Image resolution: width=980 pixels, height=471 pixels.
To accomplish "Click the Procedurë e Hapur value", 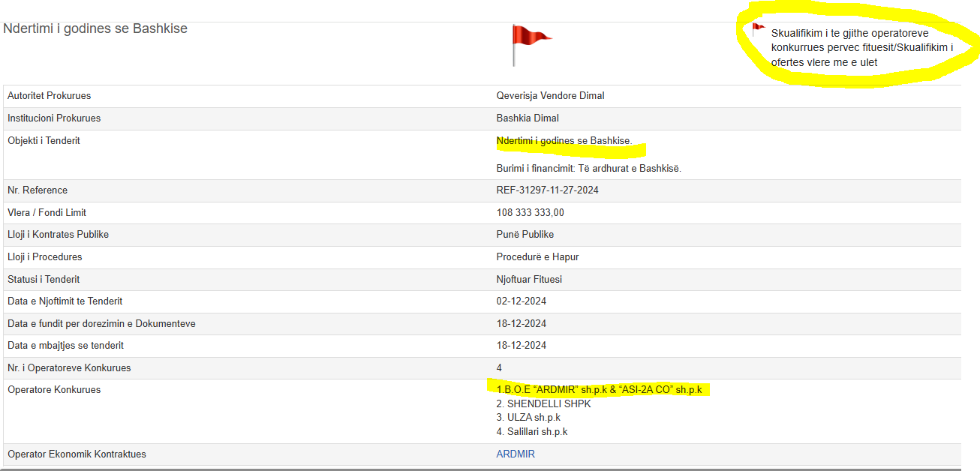I will (x=537, y=256).
